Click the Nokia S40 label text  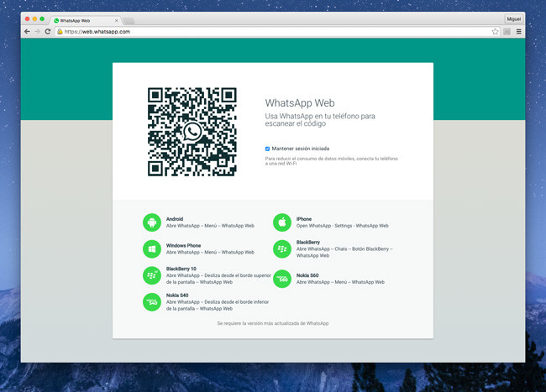[177, 295]
